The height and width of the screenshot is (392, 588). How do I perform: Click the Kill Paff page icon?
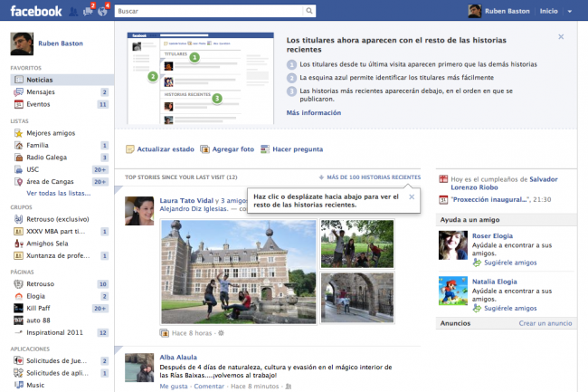[x=19, y=309]
